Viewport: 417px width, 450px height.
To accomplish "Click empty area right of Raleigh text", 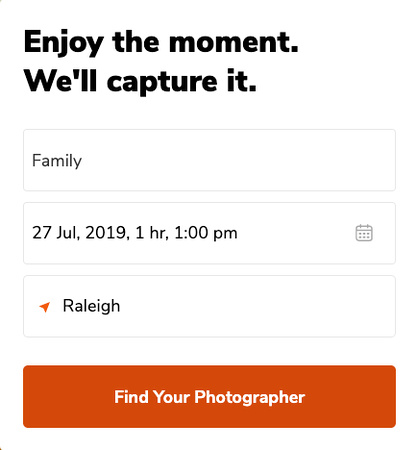I will (257, 306).
